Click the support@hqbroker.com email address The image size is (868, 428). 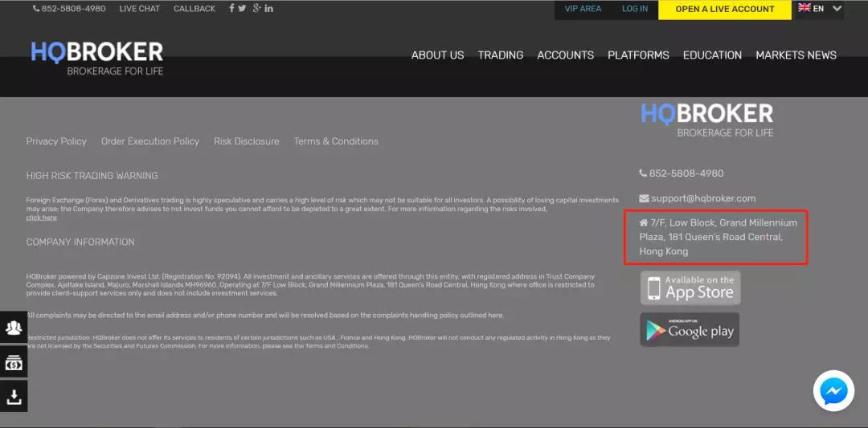703,198
